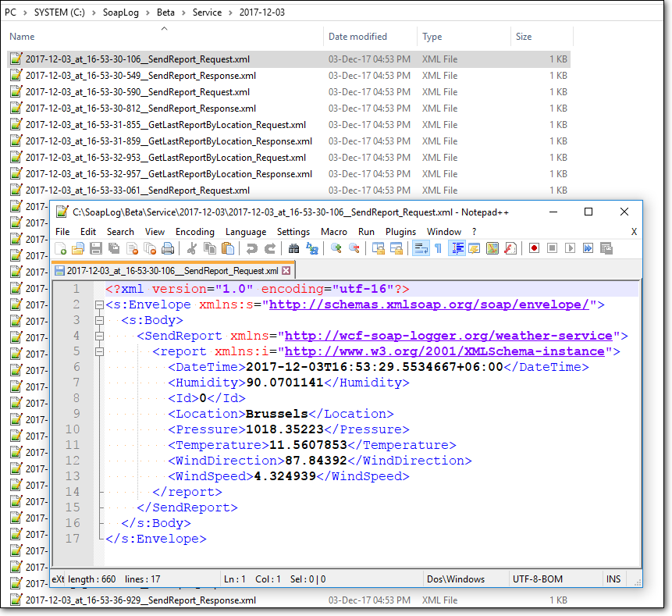Open the soap envelope schema URL link

428,304
